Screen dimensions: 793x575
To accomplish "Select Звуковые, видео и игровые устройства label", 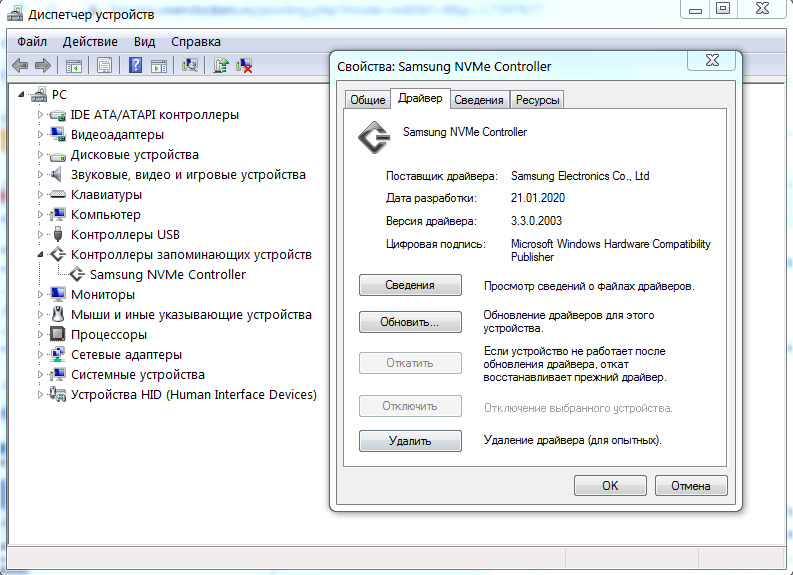I will point(188,174).
